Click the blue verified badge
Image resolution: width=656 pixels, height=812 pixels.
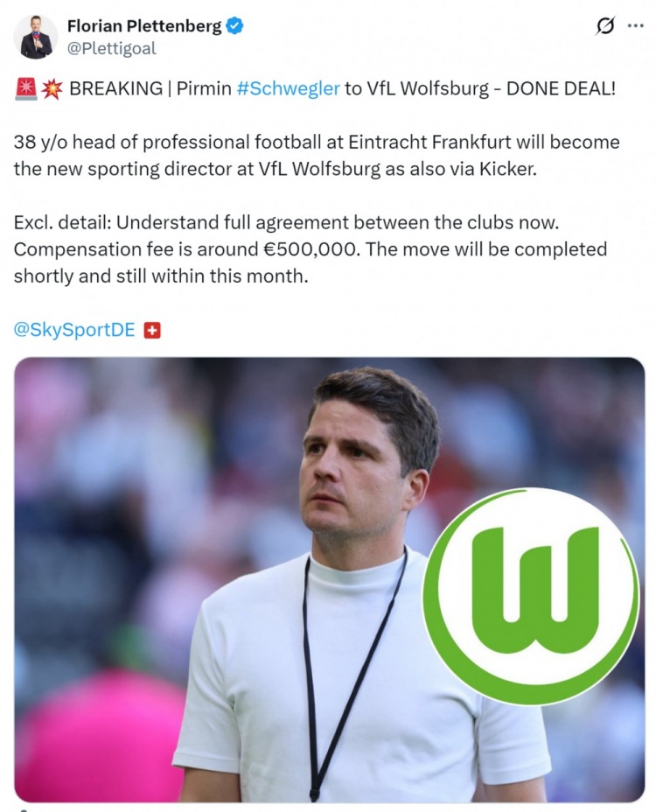pos(234,26)
